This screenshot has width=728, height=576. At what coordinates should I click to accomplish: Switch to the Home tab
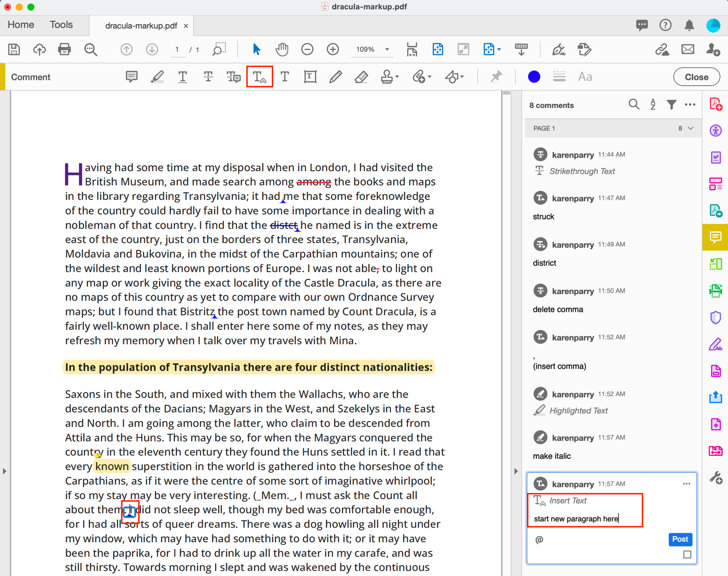[x=21, y=25]
